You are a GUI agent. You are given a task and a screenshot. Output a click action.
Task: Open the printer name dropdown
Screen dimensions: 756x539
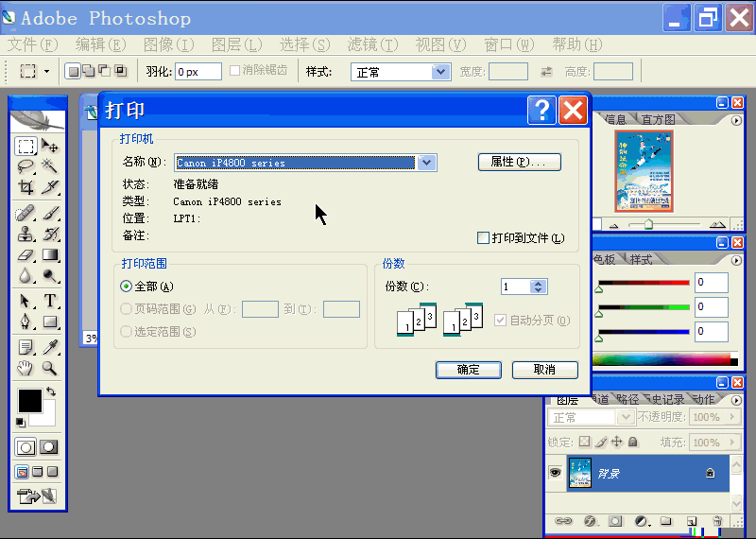(426, 163)
